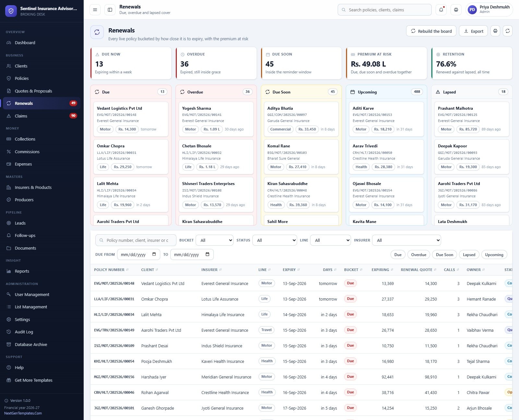The image size is (519, 420).
Task: Click the Follow-ups bell icon
Action: click(x=9, y=236)
